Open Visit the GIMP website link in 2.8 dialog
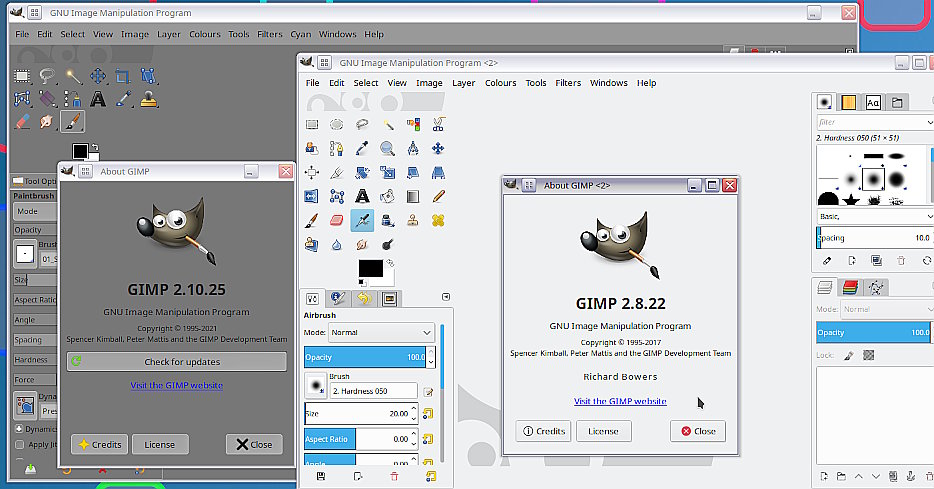 coord(620,401)
